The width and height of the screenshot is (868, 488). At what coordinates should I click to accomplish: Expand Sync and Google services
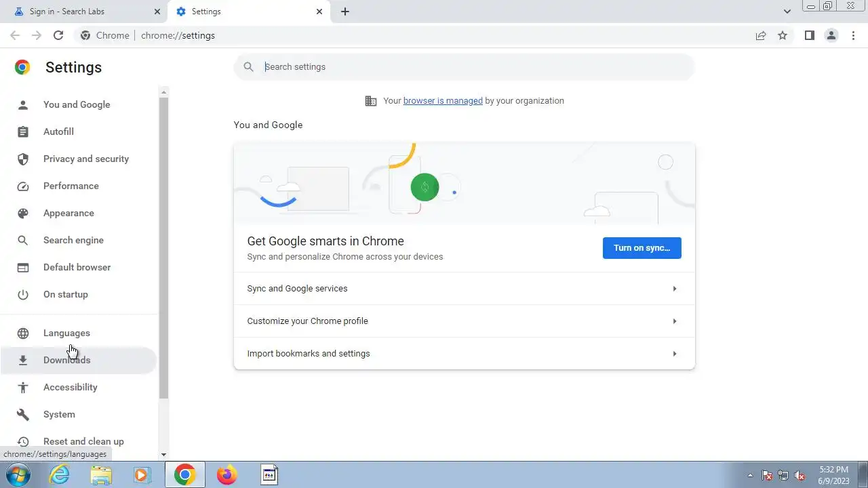click(464, 289)
